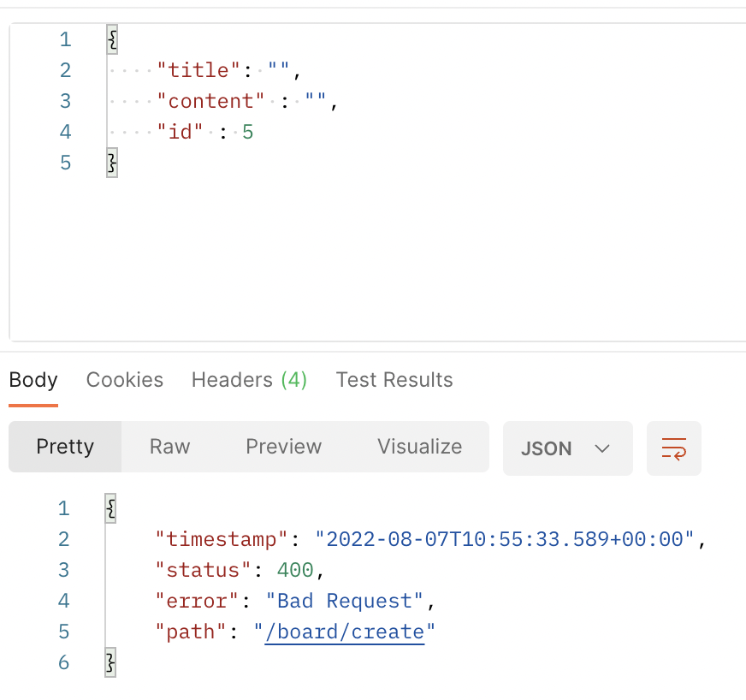The image size is (746, 700).
Task: Click the "timestamp" key in response
Action: tap(222, 539)
